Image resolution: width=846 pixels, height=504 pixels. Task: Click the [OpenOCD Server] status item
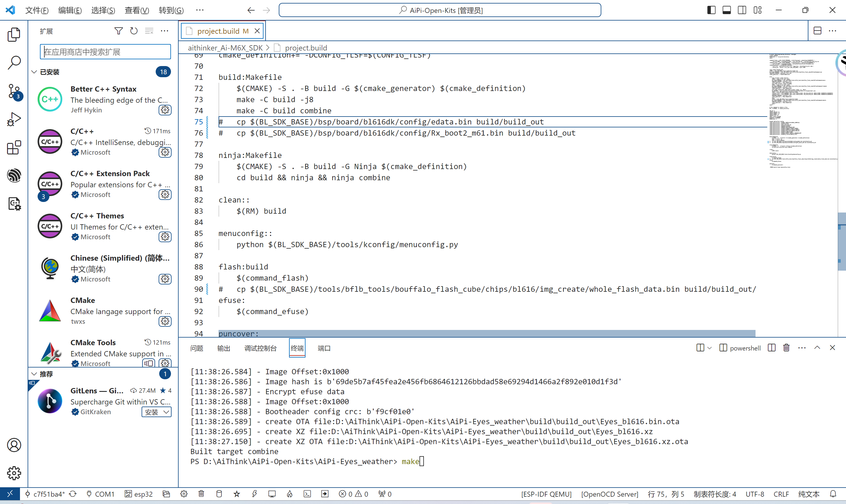coord(610,494)
